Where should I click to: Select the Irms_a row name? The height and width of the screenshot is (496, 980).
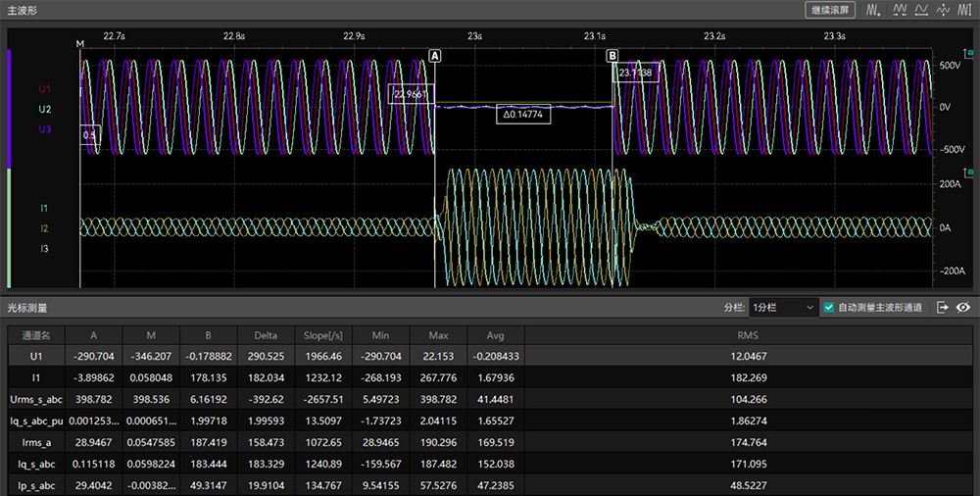[x=36, y=442]
